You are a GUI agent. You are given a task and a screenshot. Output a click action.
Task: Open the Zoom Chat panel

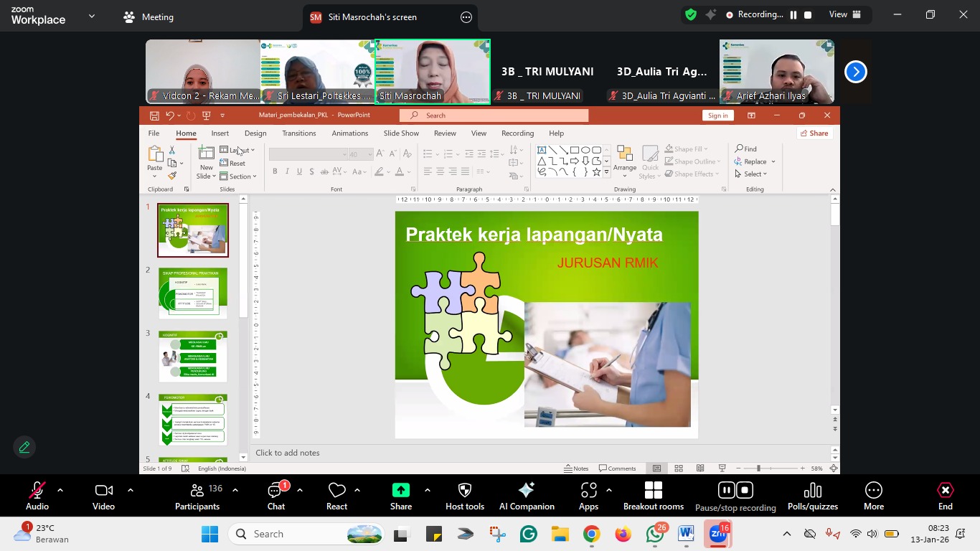tap(276, 496)
